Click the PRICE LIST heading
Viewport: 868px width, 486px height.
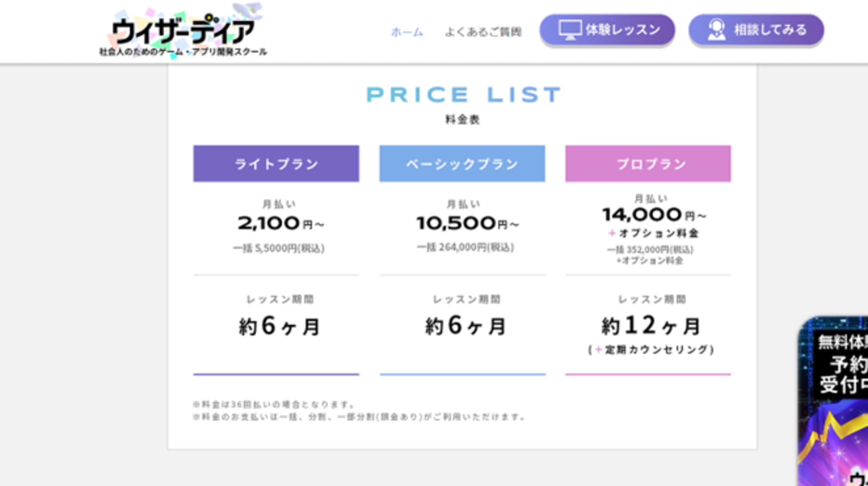pos(463,95)
